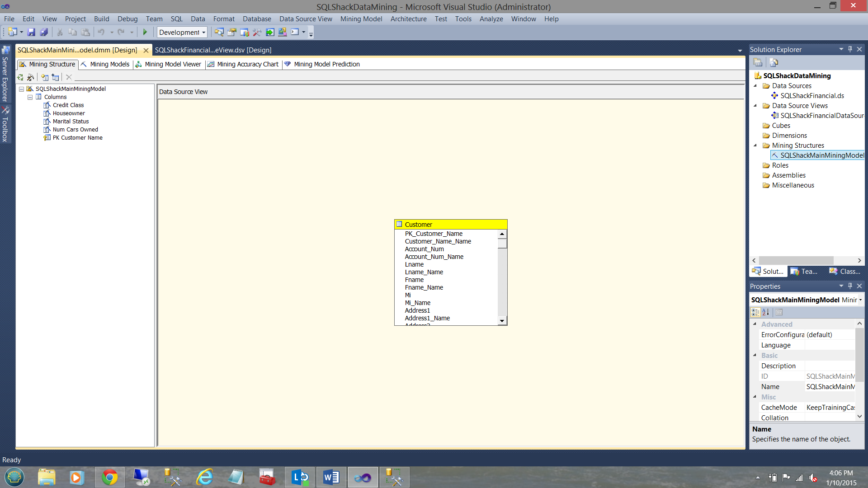Sort properties alphabetically with the A-Z icon
The image size is (868, 488).
(x=766, y=312)
